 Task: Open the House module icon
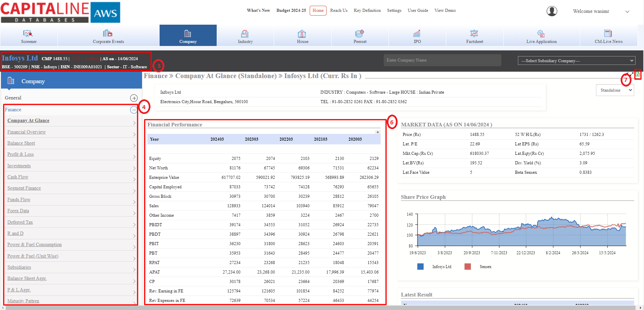[302, 33]
